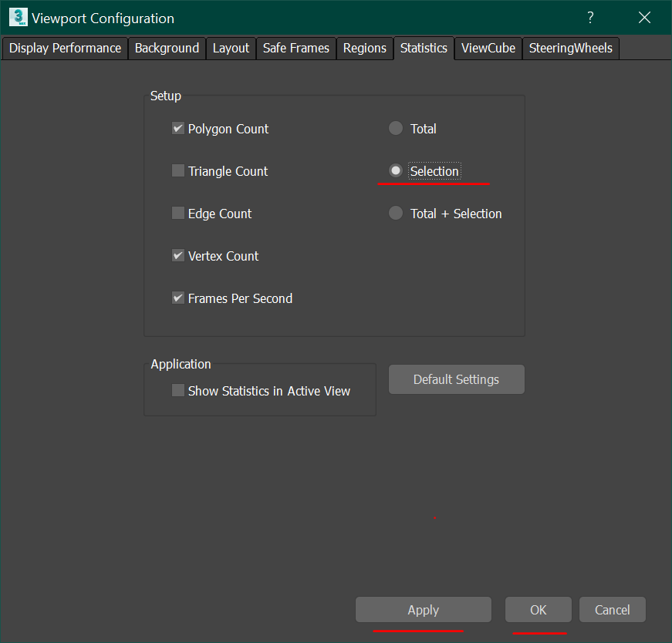This screenshot has height=643, width=672.
Task: Choose the Total + Selection option
Action: (x=396, y=213)
